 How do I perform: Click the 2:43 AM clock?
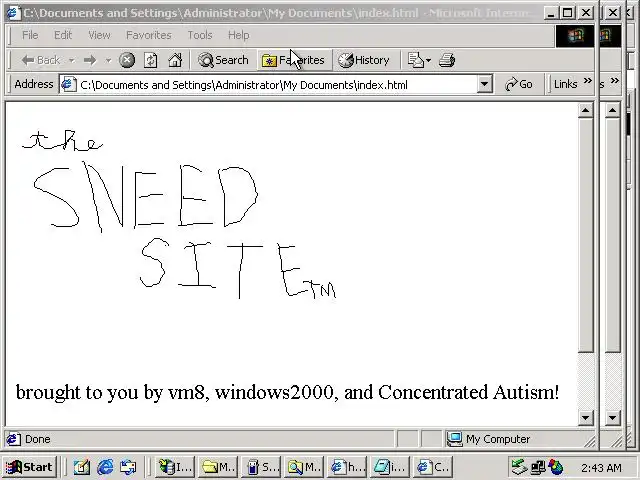click(x=601, y=468)
